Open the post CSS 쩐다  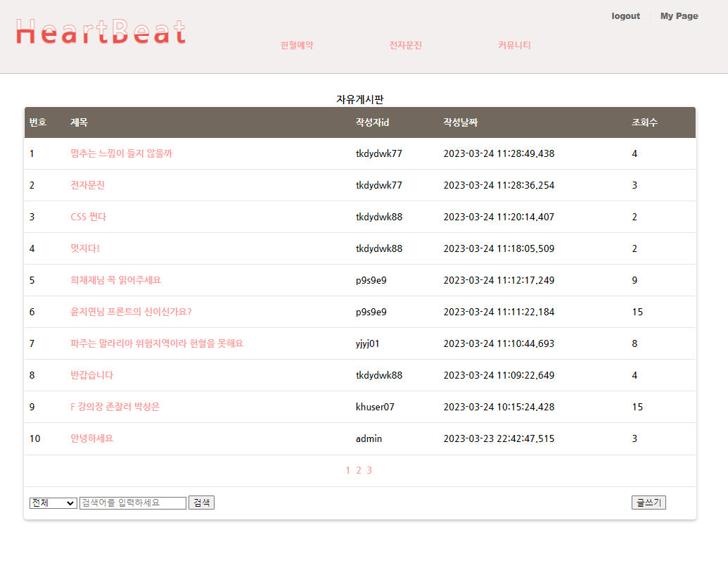coord(88,217)
